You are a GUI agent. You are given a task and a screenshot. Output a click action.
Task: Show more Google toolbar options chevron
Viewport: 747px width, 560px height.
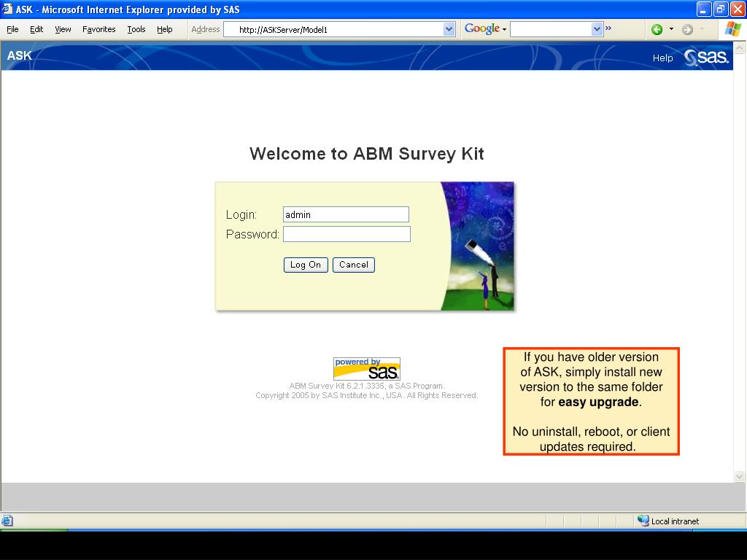(608, 29)
